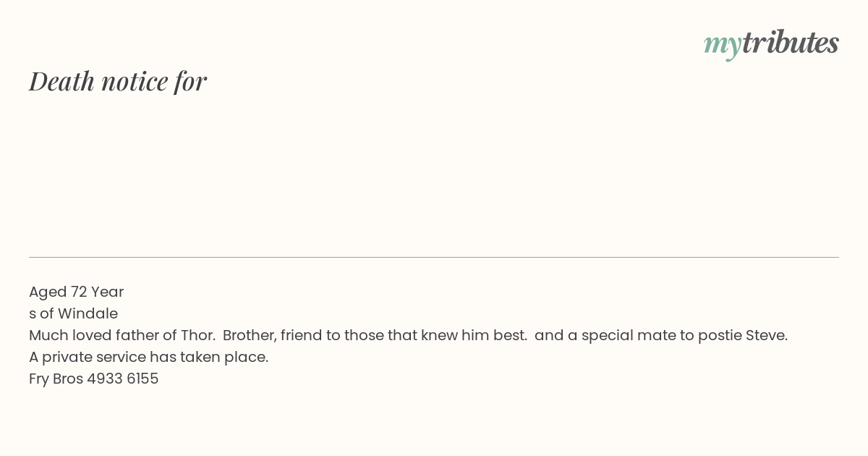The width and height of the screenshot is (868, 456).
Task: Click "postie Steve" at sentence end
Action: point(741,335)
